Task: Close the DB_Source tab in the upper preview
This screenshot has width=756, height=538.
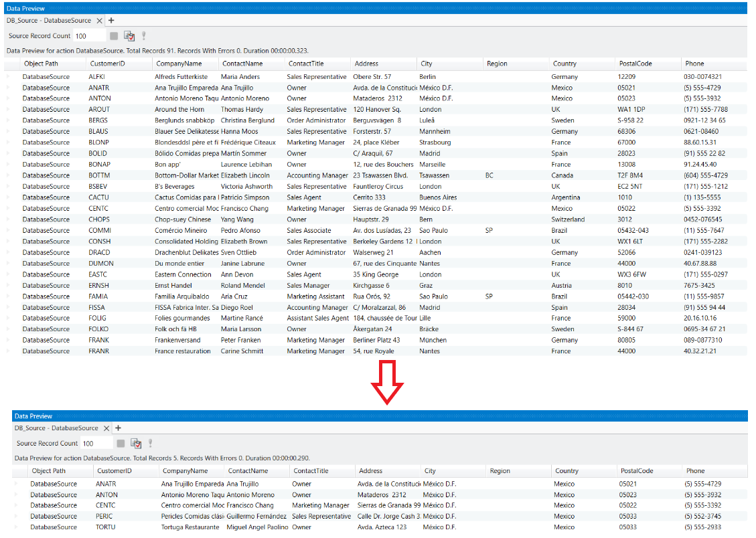Action: pyautogui.click(x=99, y=21)
